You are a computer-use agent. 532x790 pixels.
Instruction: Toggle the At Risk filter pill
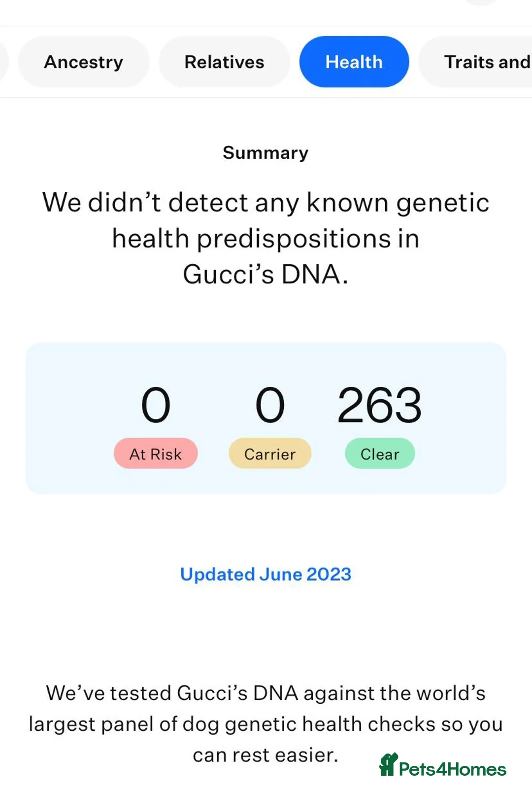155,453
